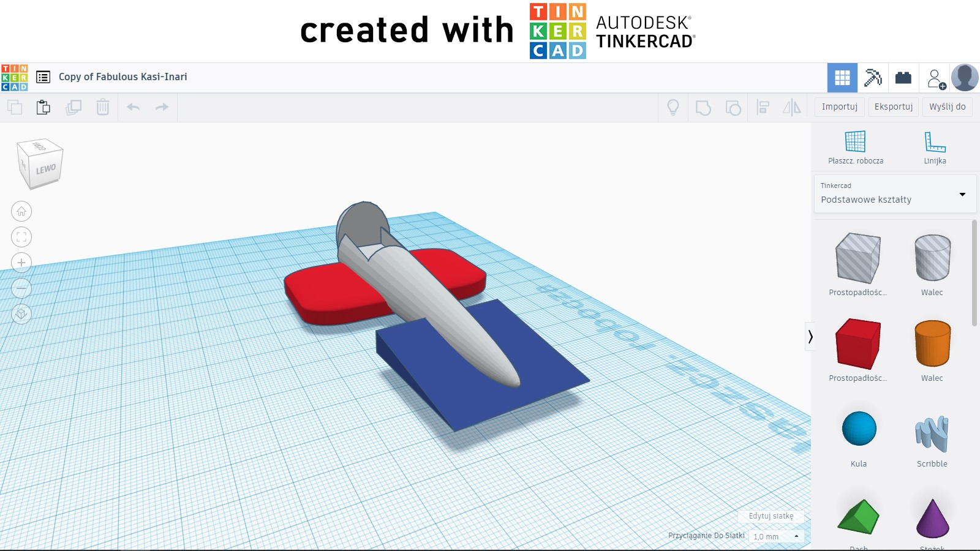The width and height of the screenshot is (980, 551).
Task: Click the Zoom out minus button
Action: point(21,288)
